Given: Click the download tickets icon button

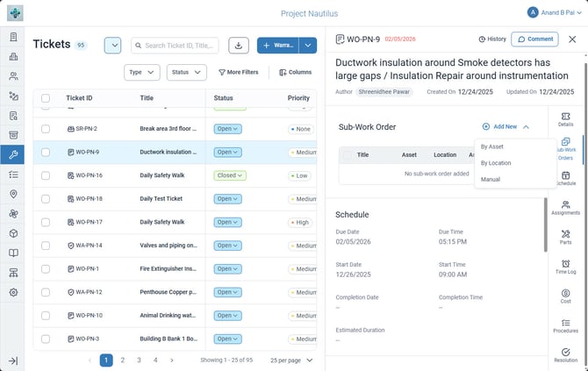Looking at the screenshot, I should 239,46.
